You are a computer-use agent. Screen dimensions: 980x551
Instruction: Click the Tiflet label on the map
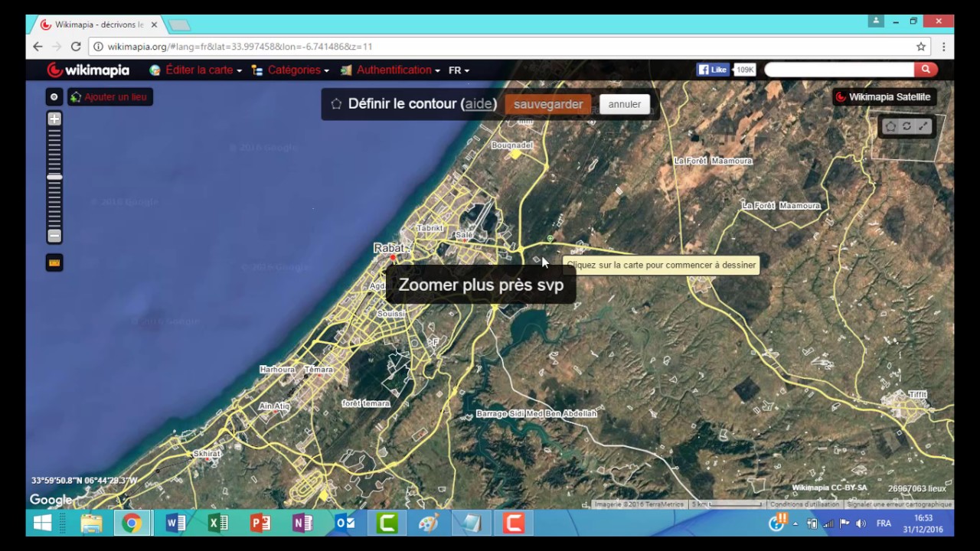(x=917, y=394)
